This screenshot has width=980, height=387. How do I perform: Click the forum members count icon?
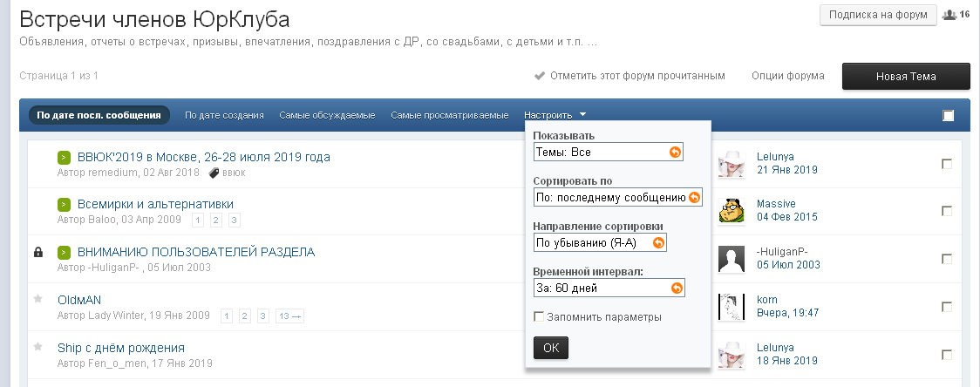(x=950, y=15)
